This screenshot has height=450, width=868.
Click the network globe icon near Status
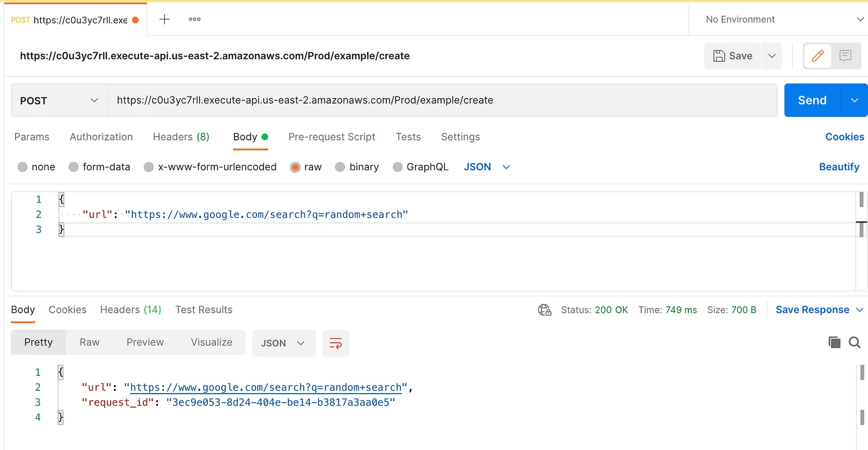[x=545, y=310]
